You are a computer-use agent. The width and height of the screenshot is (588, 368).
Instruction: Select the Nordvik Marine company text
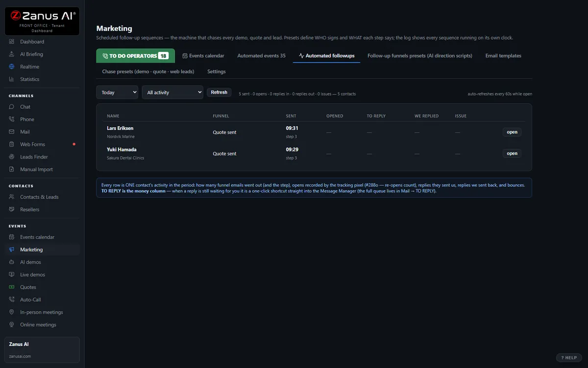pos(121,136)
